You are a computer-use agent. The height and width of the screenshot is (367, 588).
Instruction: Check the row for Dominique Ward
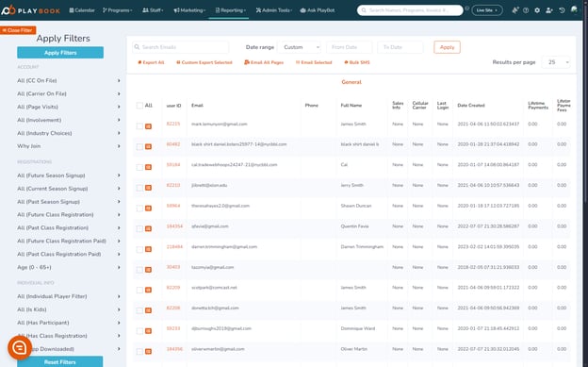139,331
